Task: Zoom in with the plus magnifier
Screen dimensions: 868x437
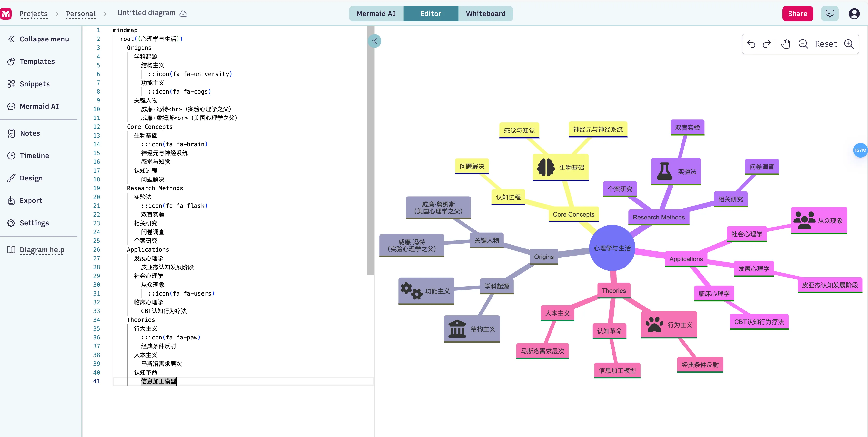Action: 848,44
